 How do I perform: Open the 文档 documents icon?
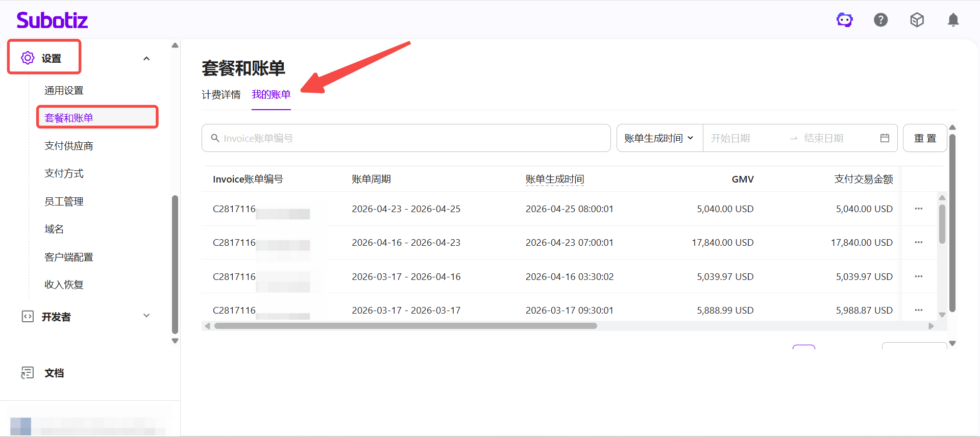pyautogui.click(x=28, y=373)
